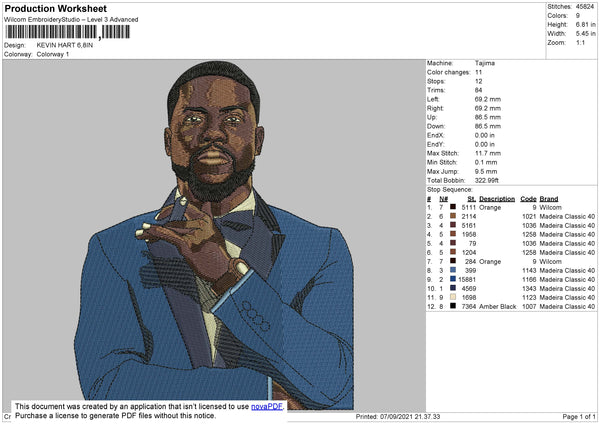Click 'Madeira Classic 40' in stop row 12
The image size is (600, 424).
point(567,307)
